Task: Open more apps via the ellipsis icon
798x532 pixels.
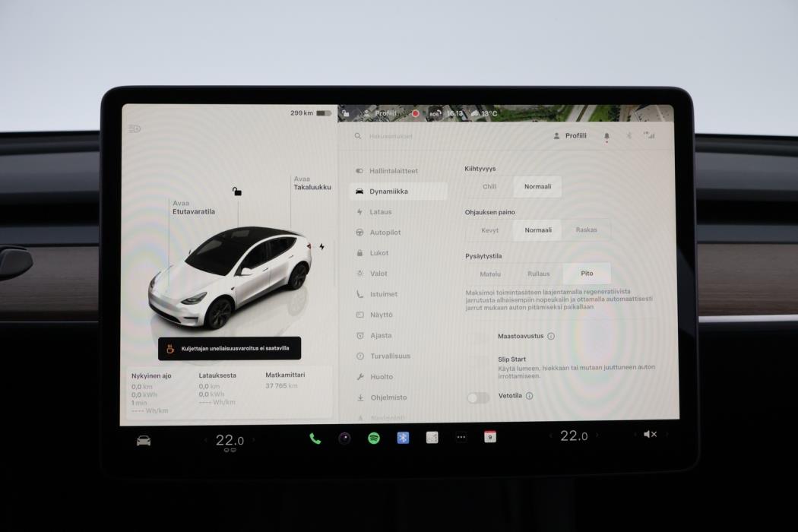Action: pos(461,438)
